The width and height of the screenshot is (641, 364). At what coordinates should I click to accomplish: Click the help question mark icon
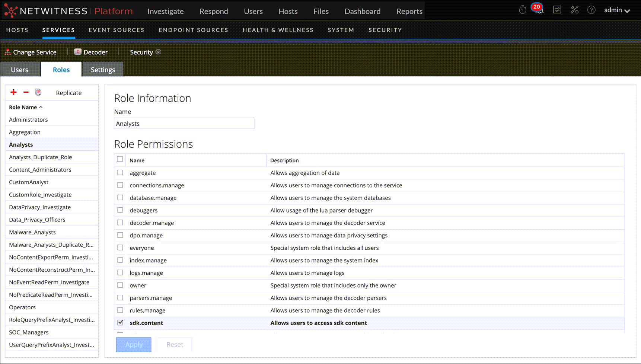[x=591, y=10]
